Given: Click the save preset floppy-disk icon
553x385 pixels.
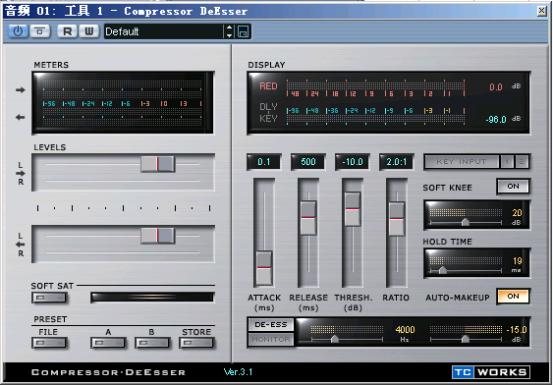Looking at the screenshot, I should 243,32.
